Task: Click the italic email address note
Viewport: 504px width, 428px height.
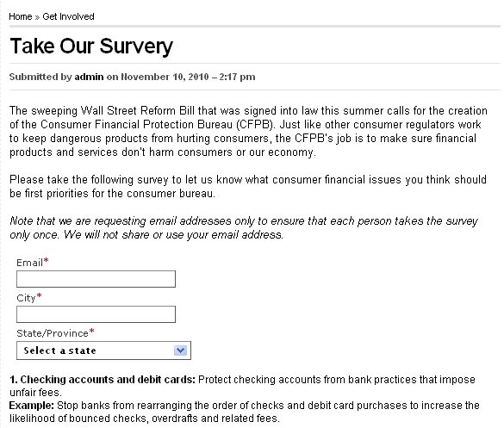Action: coord(244,228)
